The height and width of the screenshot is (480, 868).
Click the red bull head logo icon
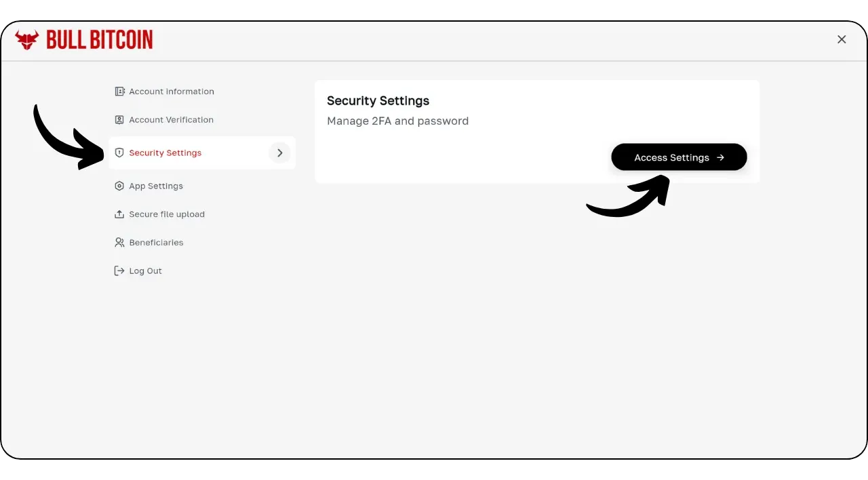27,40
